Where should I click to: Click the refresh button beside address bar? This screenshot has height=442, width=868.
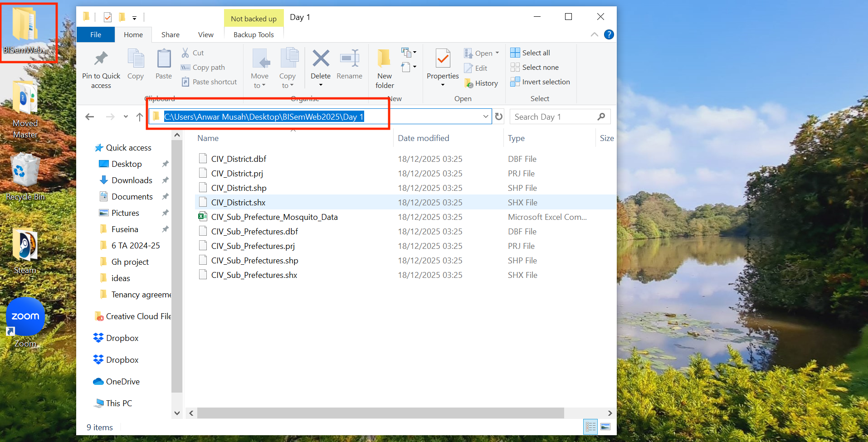coord(499,117)
